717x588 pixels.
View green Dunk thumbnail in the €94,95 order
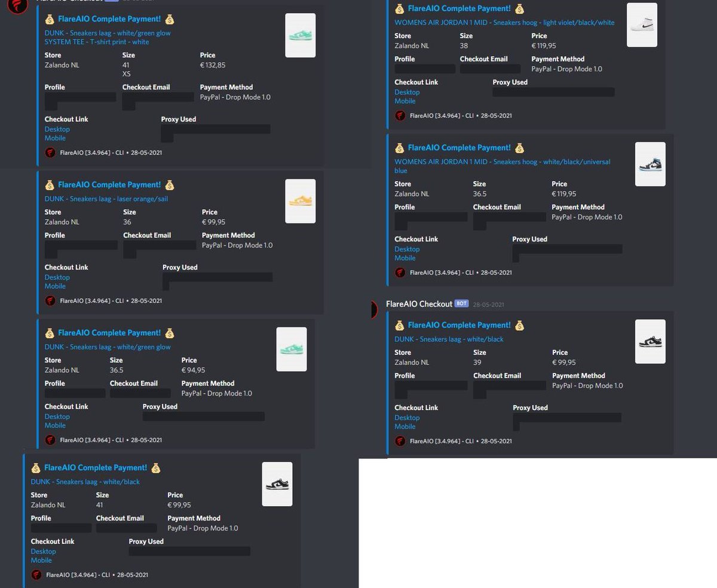(292, 349)
